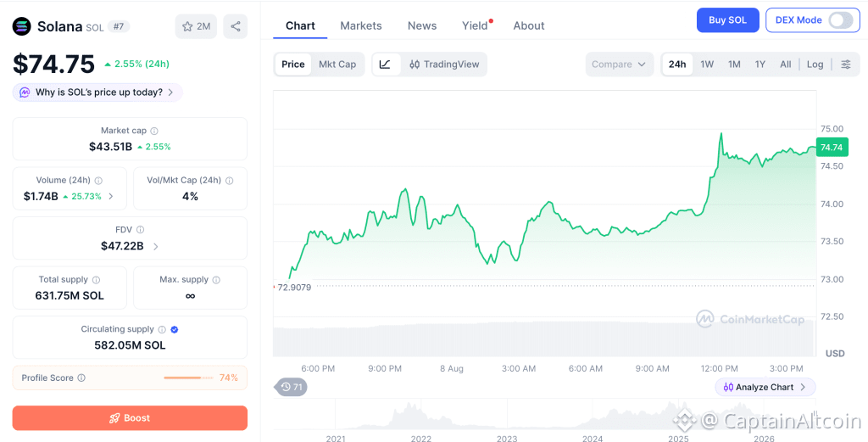Click the $1.74B volume value
Screen dimensions: 868x442
pyautogui.click(x=41, y=196)
